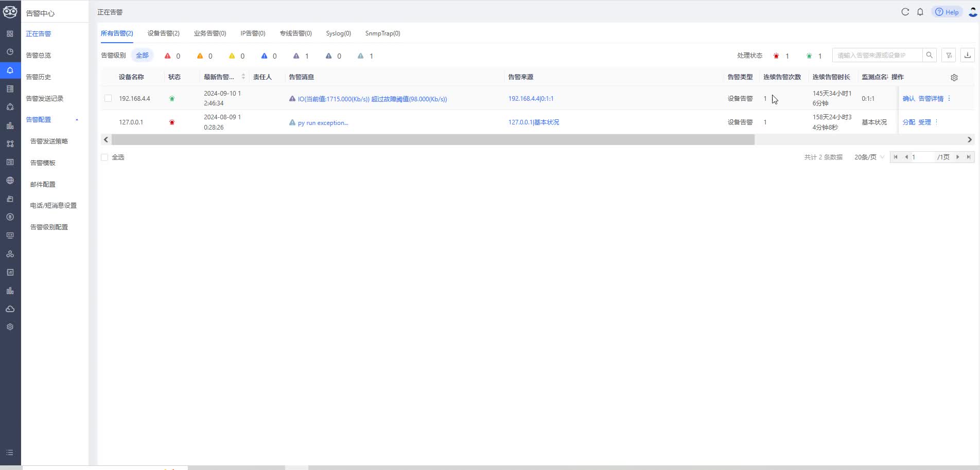Click 受理 for the 127.0.0.1 alarm
The image size is (980, 470).
coord(924,122)
